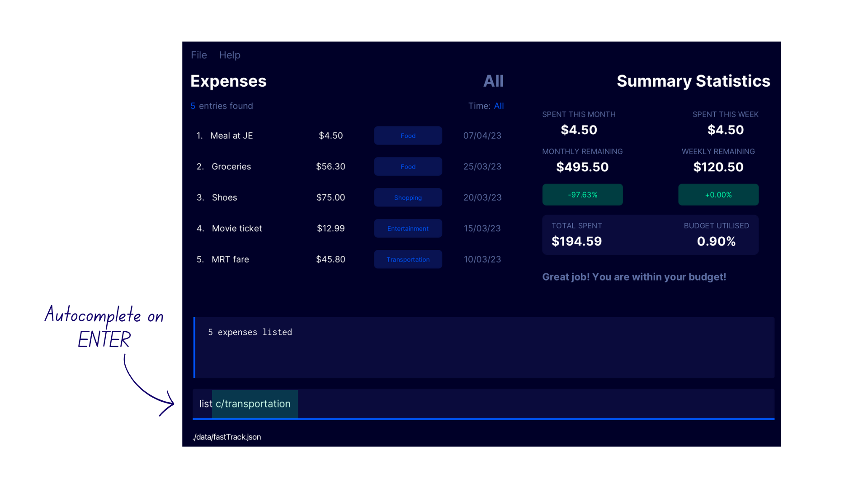Click the within your budget message
Screen dimensions: 868x488
[x=634, y=277]
